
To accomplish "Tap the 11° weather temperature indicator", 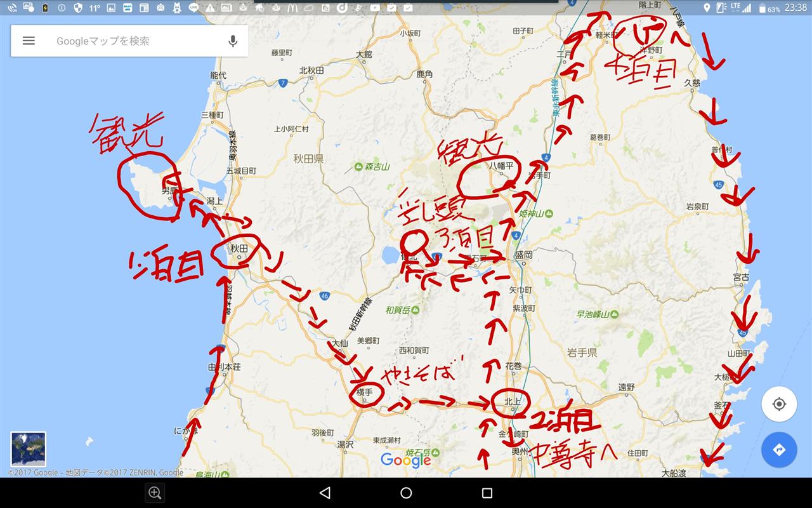I will [95, 8].
